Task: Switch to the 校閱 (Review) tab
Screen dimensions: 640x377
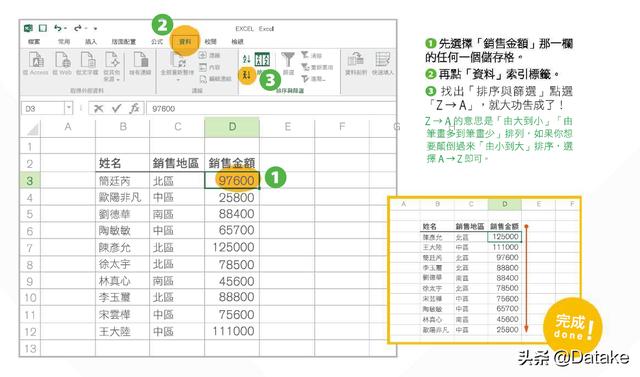Action: click(x=211, y=42)
